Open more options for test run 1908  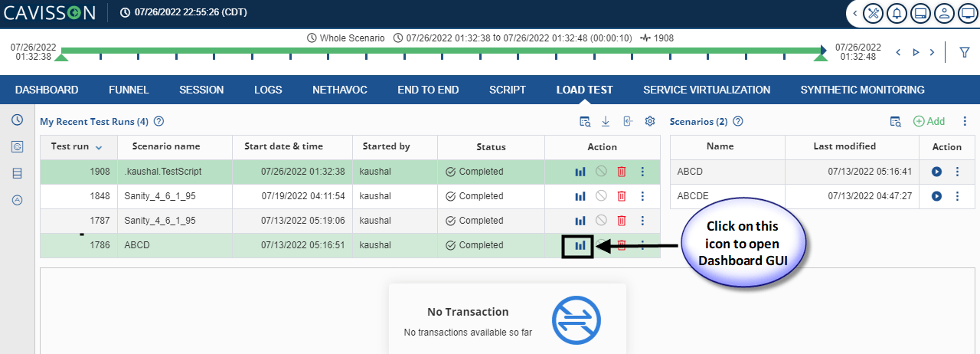pos(642,172)
